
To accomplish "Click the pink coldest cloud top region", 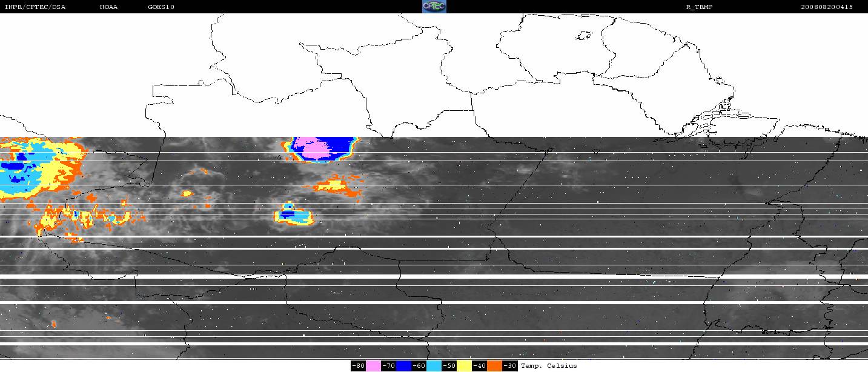I will (315, 148).
